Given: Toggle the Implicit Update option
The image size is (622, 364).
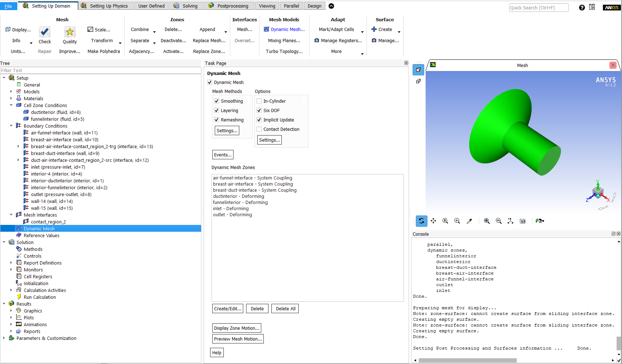Looking at the screenshot, I should coord(259,120).
